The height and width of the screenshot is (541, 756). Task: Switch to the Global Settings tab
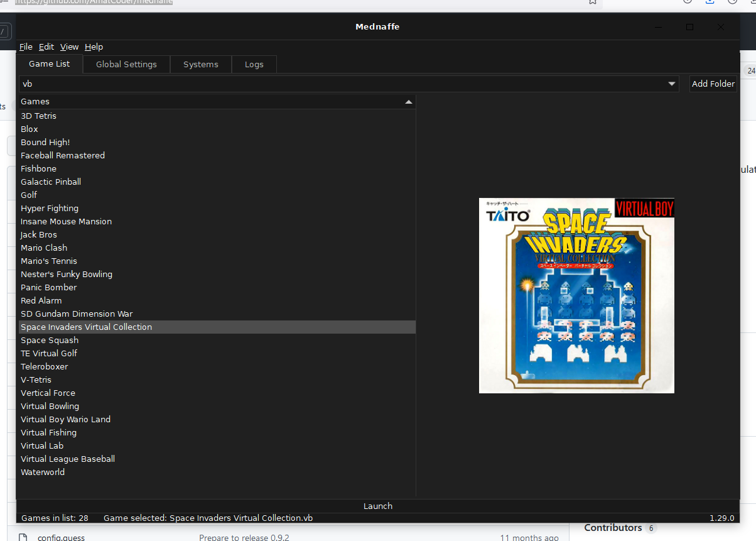tap(126, 65)
